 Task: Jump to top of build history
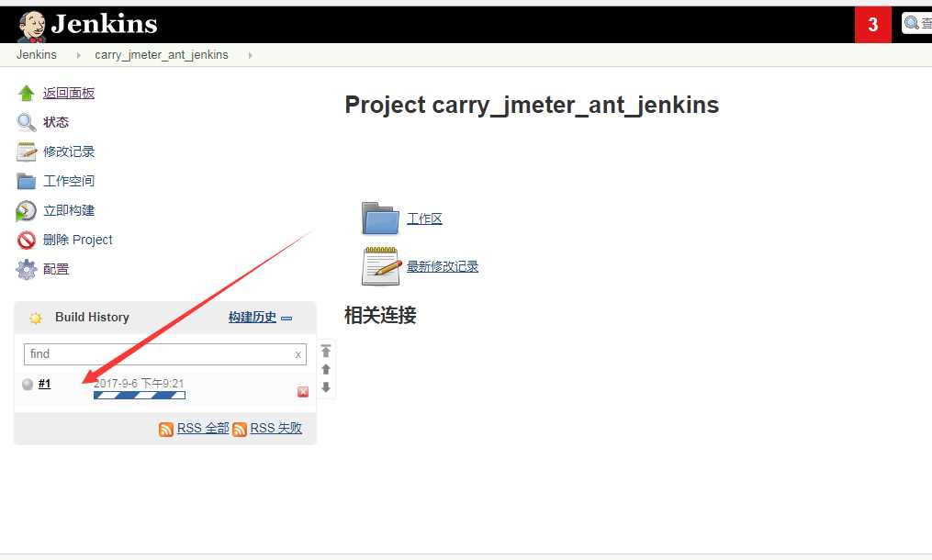(x=326, y=351)
